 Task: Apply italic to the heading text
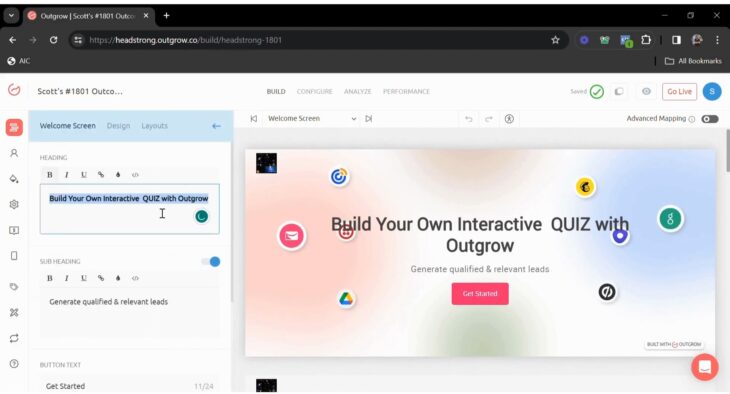(67, 175)
